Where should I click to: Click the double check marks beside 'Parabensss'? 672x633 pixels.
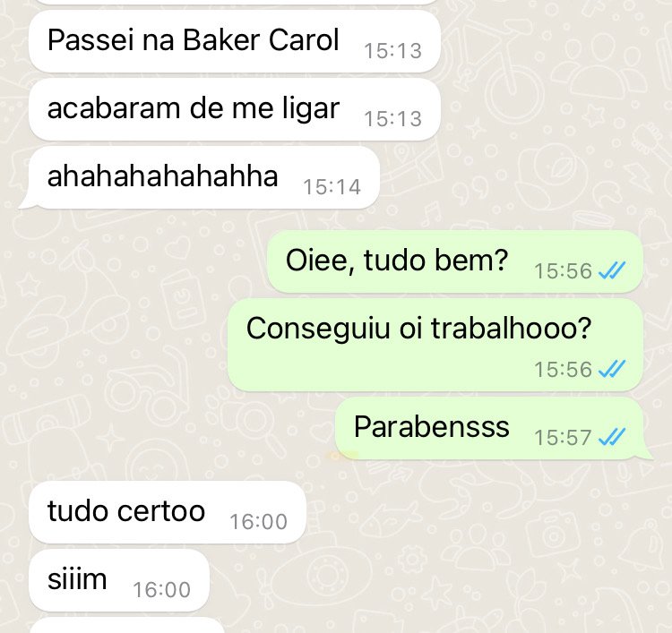(612, 437)
